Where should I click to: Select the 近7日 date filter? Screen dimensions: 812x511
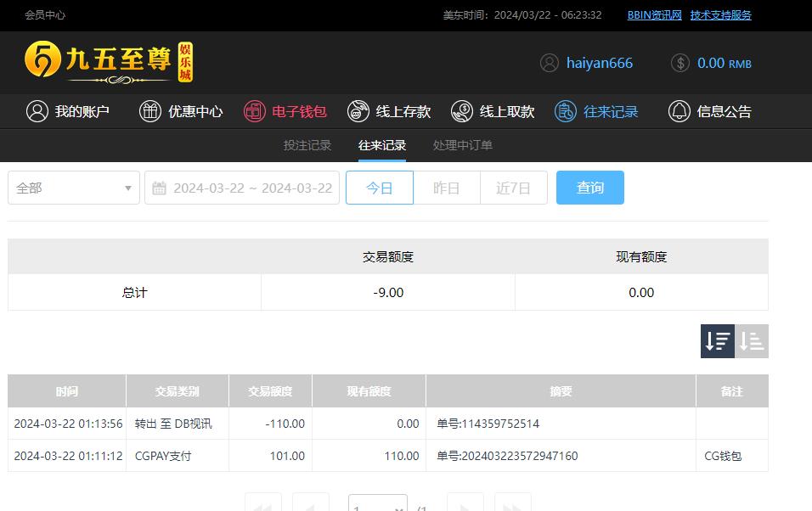(x=513, y=188)
